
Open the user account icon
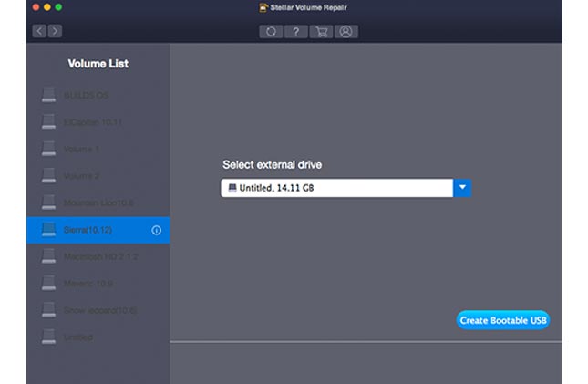click(x=346, y=31)
